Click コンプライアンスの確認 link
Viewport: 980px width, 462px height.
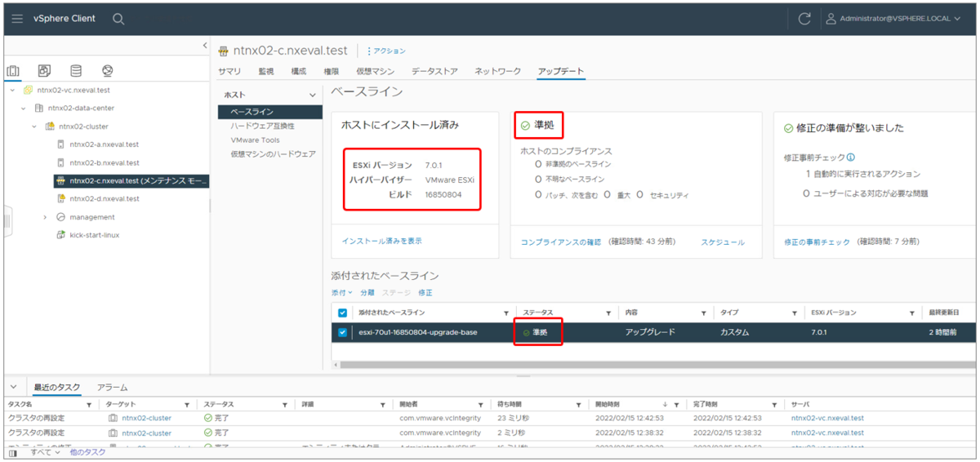[x=560, y=242]
